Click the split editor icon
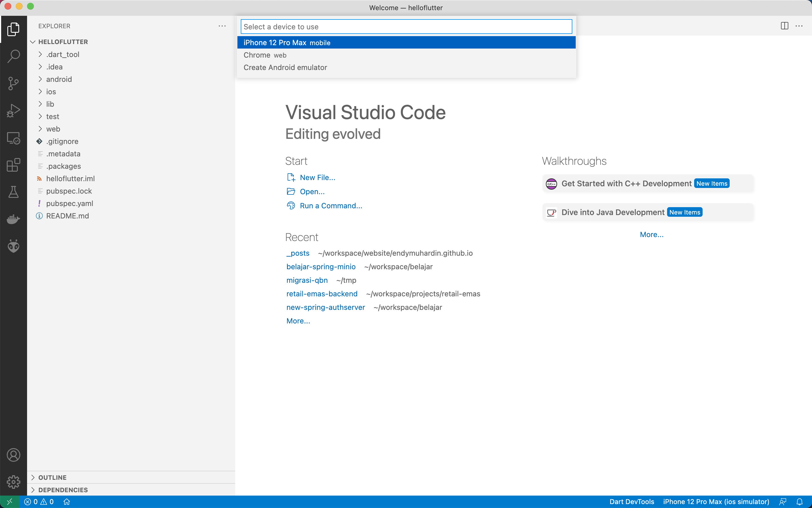Viewport: 812px width, 508px height. (x=784, y=26)
